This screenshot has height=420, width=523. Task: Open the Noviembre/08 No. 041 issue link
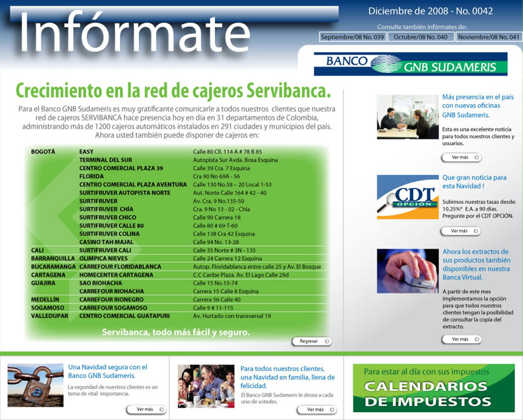[x=488, y=37]
